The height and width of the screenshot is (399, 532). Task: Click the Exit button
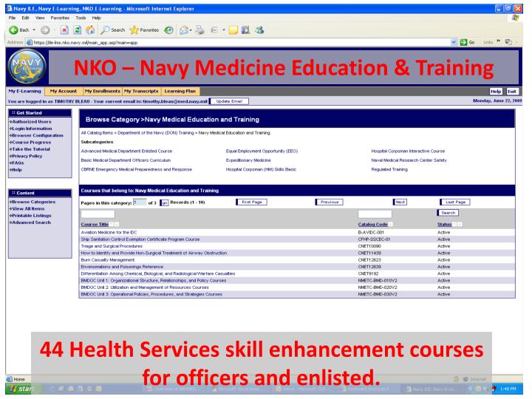512,92
